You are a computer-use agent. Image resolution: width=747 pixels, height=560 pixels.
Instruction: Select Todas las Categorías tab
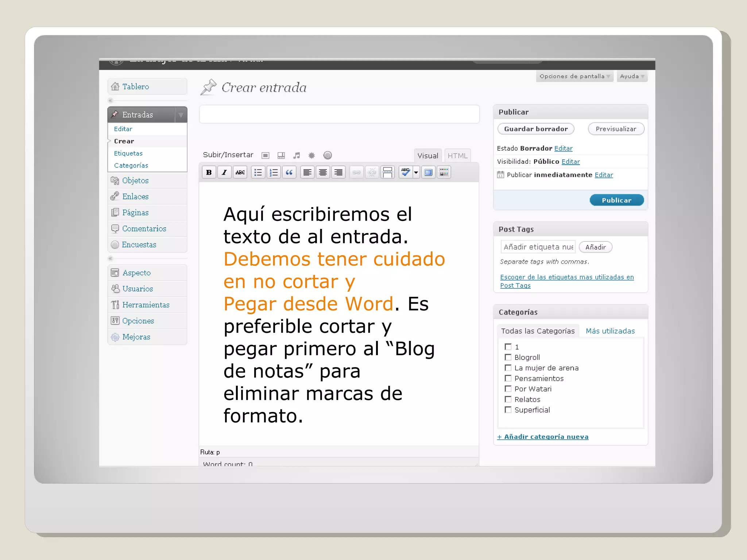click(x=538, y=331)
